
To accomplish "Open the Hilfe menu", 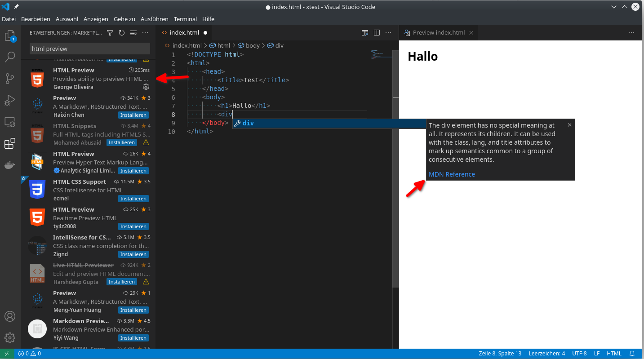I will click(209, 19).
